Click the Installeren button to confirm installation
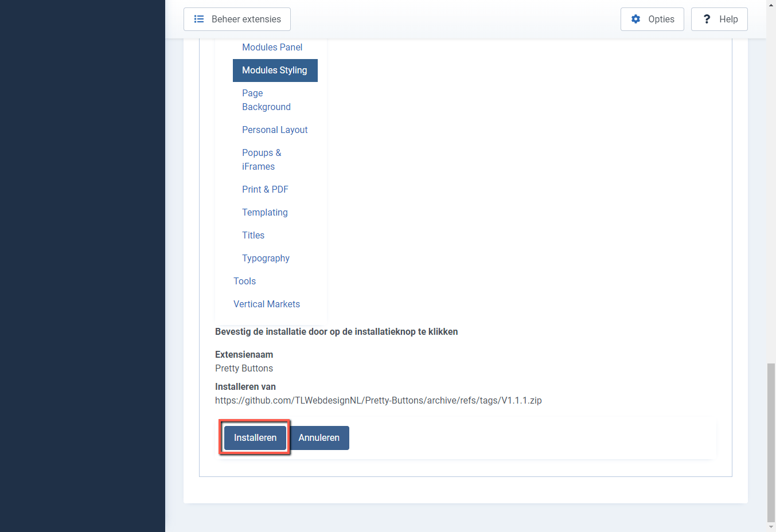Screen dimensions: 776x532 point(255,437)
